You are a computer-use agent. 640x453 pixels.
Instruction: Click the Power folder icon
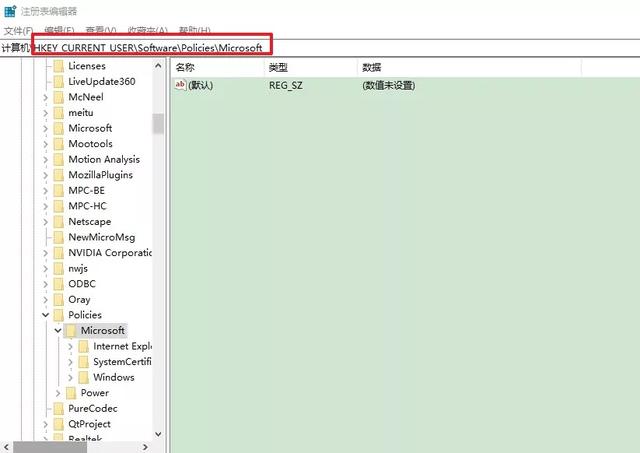pyautogui.click(x=71, y=393)
